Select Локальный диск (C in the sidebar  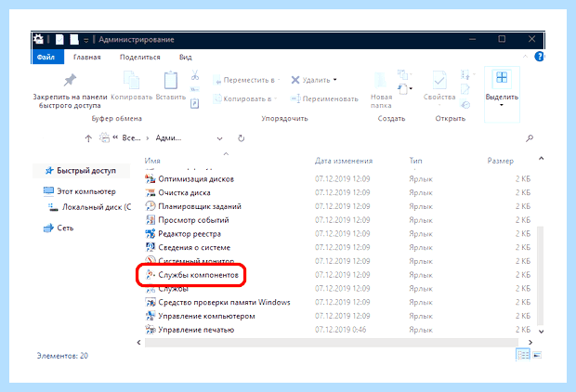point(89,207)
